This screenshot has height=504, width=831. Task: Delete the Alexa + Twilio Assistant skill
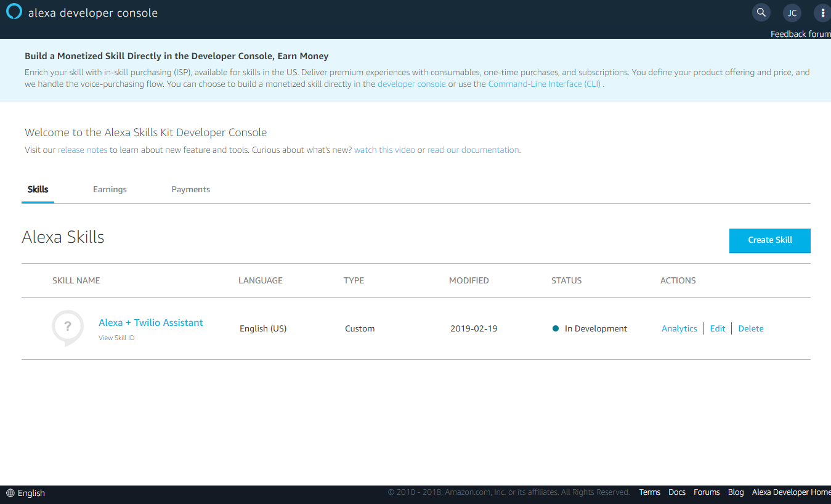pos(751,328)
